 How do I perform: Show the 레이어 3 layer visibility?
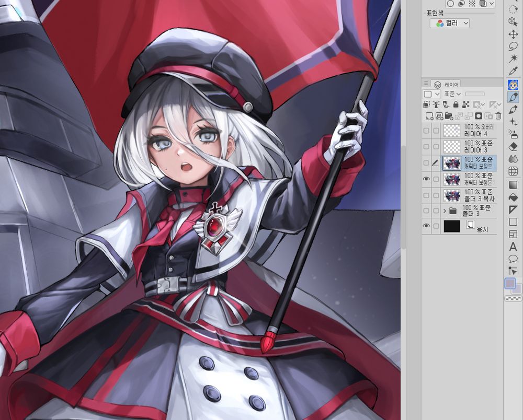(x=426, y=147)
